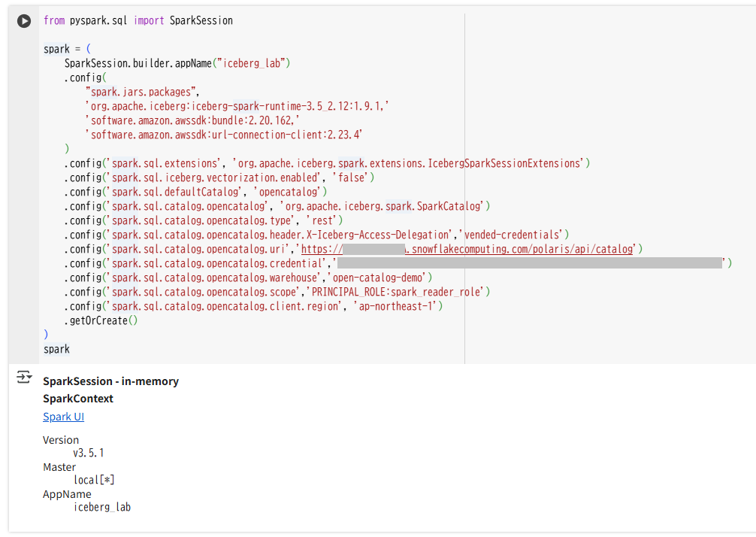Click the warehouse 'open-catalog-demo' value

pos(377,278)
